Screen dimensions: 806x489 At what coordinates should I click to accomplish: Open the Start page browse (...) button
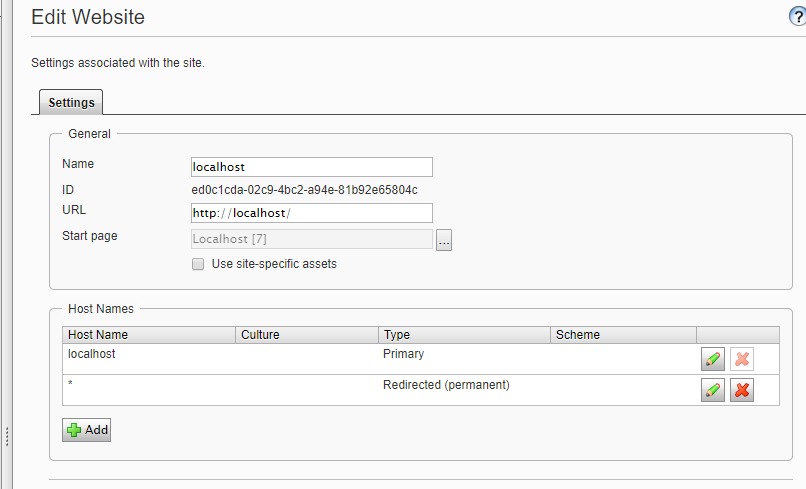(x=444, y=240)
